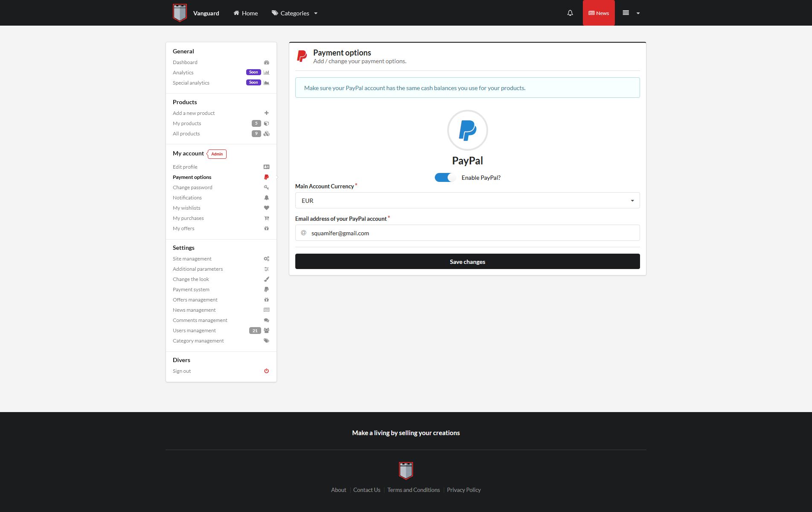Open Dashboard in the sidebar
Image resolution: width=812 pixels, height=512 pixels.
coord(185,62)
